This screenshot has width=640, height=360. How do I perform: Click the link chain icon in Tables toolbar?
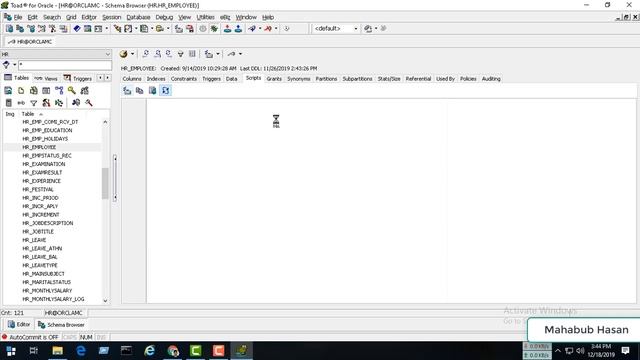click(x=21, y=103)
